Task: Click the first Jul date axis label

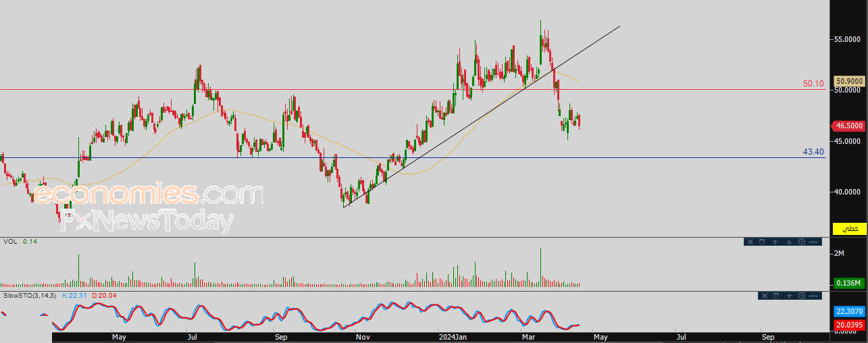Action: pyautogui.click(x=192, y=336)
